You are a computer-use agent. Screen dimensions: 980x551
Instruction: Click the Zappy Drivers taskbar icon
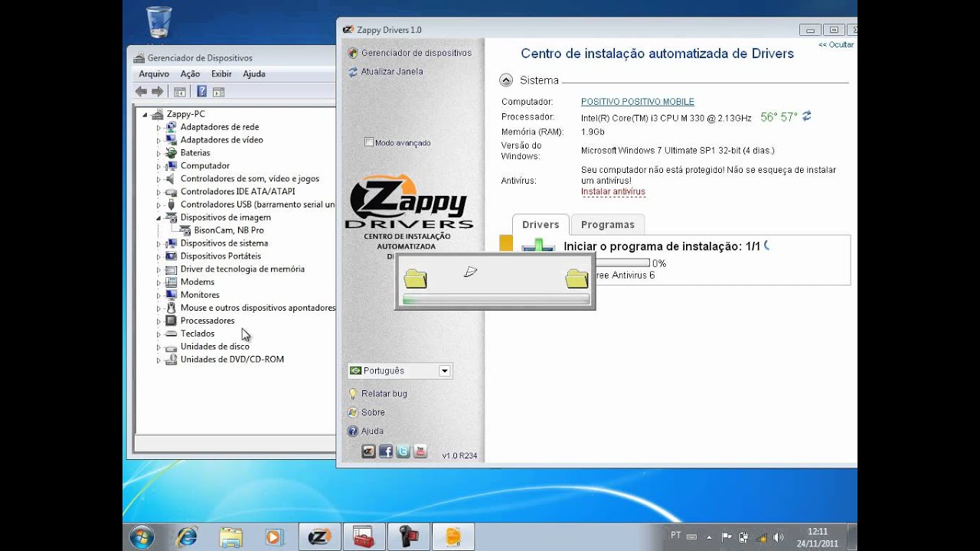point(319,536)
